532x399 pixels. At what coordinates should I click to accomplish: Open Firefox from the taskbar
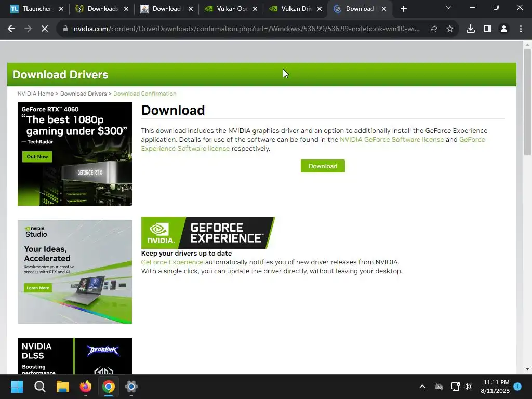(86, 387)
